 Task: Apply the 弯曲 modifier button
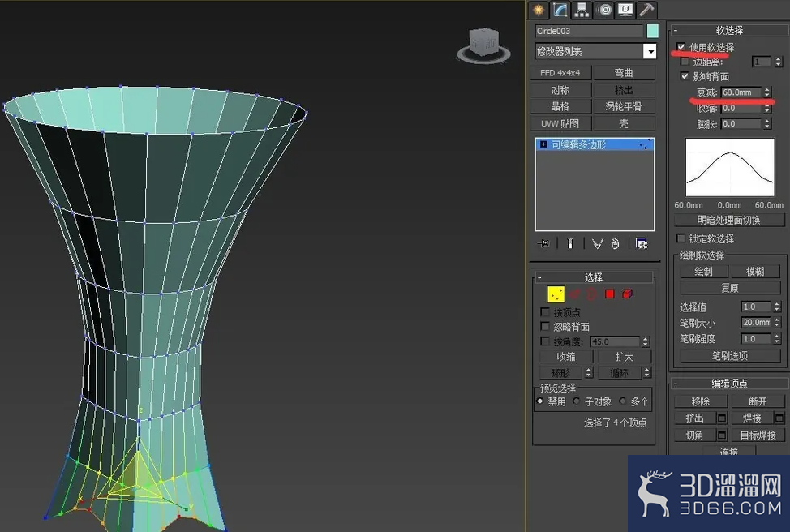(x=624, y=73)
